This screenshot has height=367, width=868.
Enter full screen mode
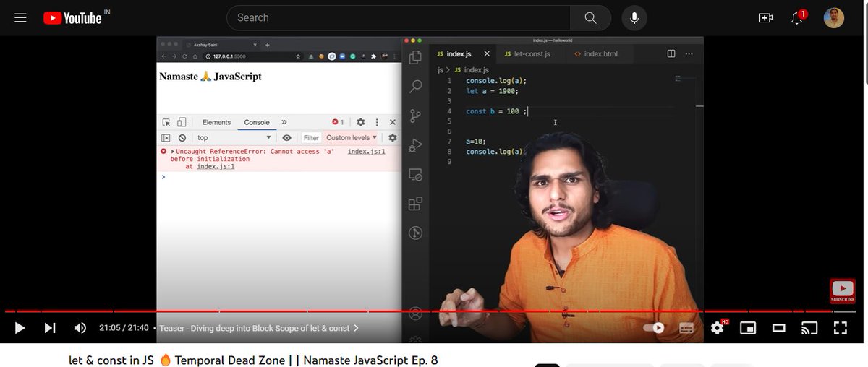coord(840,328)
